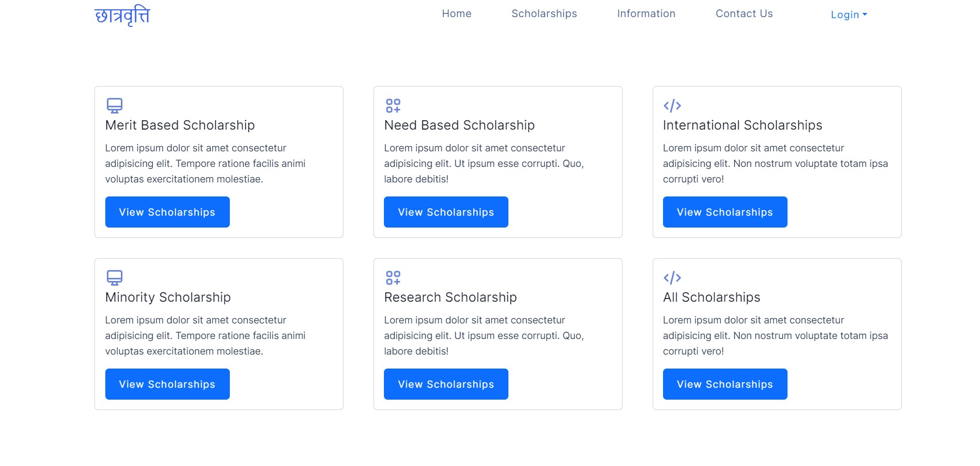Expand the Login account options
The image size is (980, 466).
[x=848, y=15]
